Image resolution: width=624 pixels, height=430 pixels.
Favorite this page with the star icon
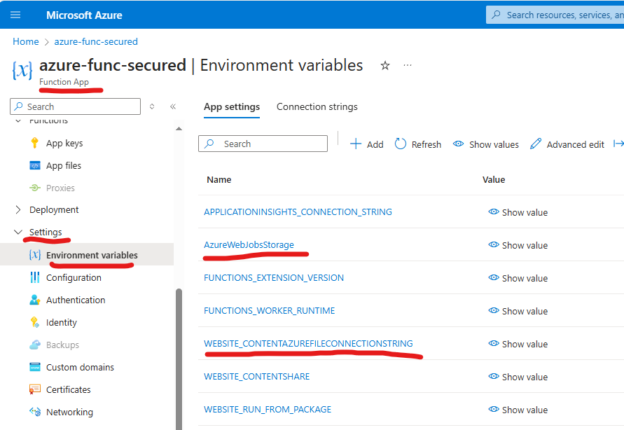coord(385,65)
